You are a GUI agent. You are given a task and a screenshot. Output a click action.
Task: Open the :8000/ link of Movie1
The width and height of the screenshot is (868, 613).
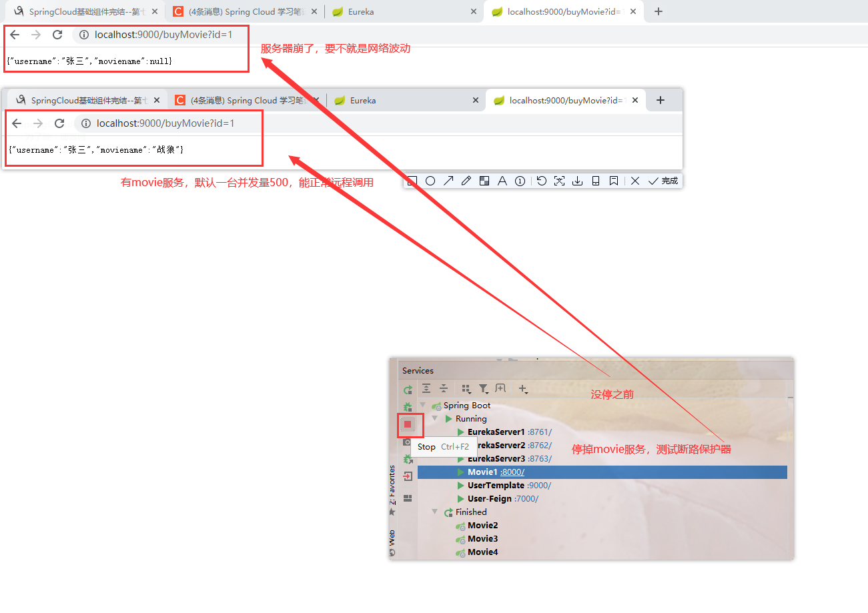(x=512, y=472)
